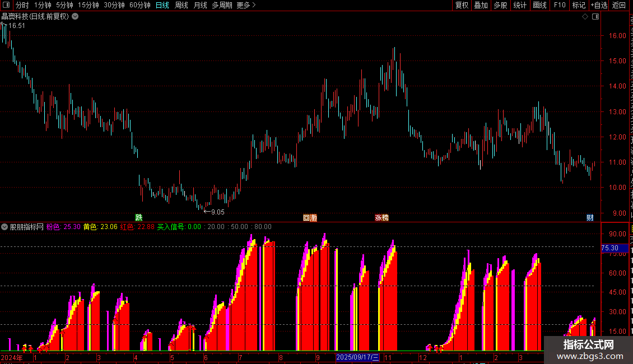
Task: Click the 涨榜 event marker icon
Action: pyautogui.click(x=381, y=218)
